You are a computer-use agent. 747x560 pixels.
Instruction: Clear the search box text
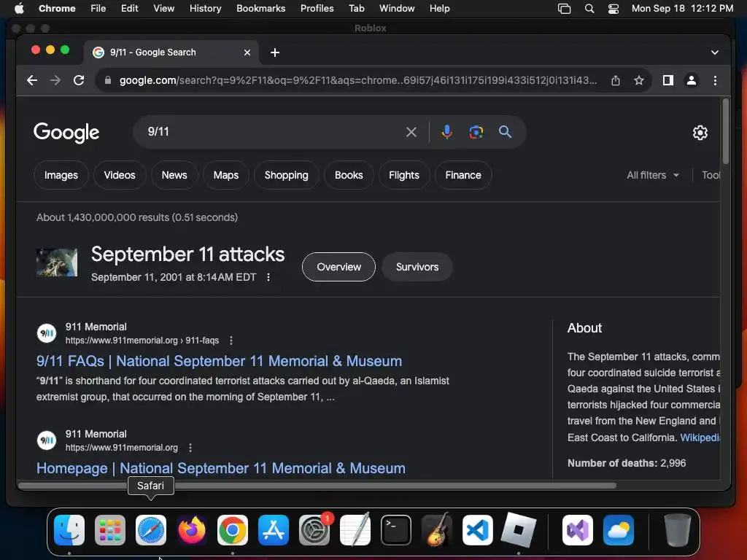[x=411, y=132]
